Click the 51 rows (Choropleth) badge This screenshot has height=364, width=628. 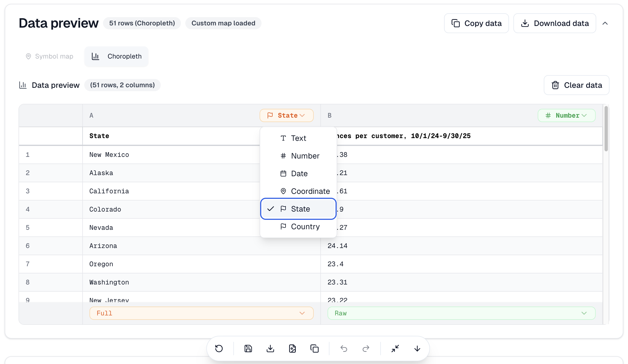point(142,23)
